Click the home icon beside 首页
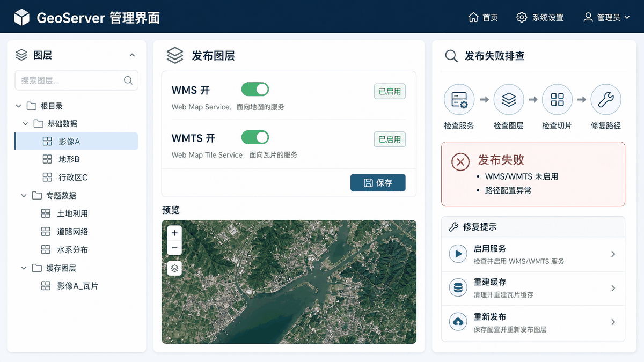Image resolution: width=644 pixels, height=362 pixels. click(x=473, y=17)
